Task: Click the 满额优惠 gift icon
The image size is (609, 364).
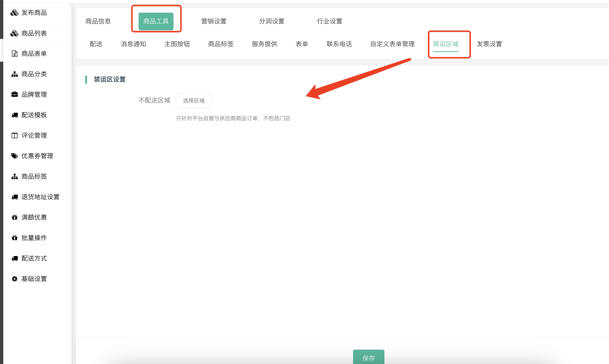Action: point(14,217)
